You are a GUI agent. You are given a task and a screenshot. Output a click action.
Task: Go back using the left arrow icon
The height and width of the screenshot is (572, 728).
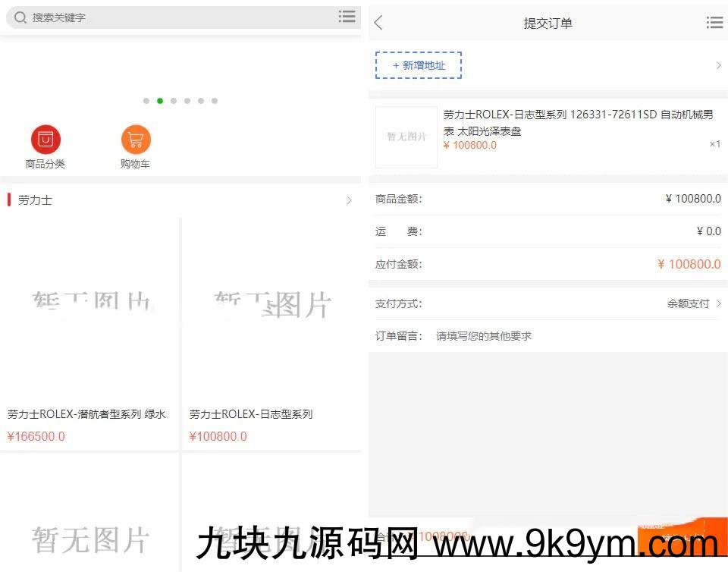pos(379,24)
